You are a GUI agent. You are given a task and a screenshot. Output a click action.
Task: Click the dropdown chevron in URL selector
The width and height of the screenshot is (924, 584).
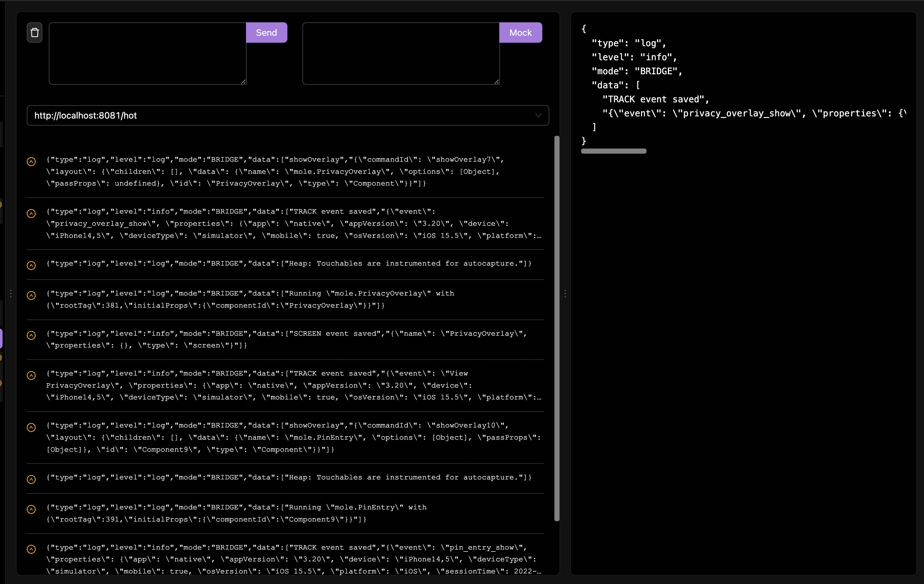(x=538, y=116)
